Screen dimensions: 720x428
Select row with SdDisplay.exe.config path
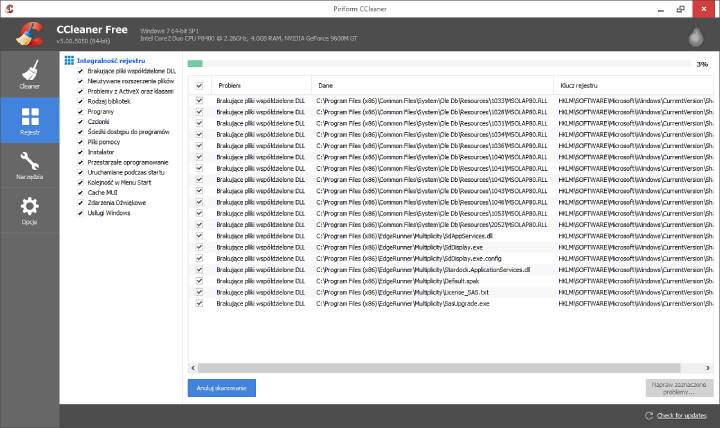coord(451,258)
